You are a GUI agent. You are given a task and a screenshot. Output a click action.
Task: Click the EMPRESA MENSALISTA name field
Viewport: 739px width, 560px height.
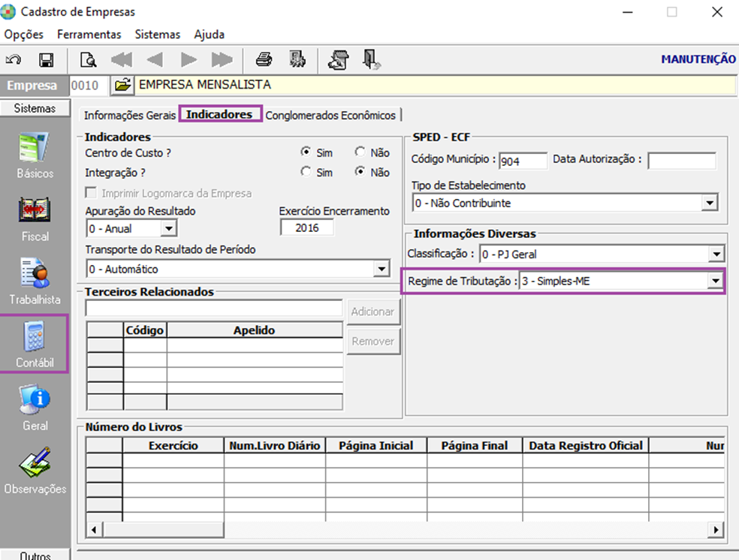(436, 86)
